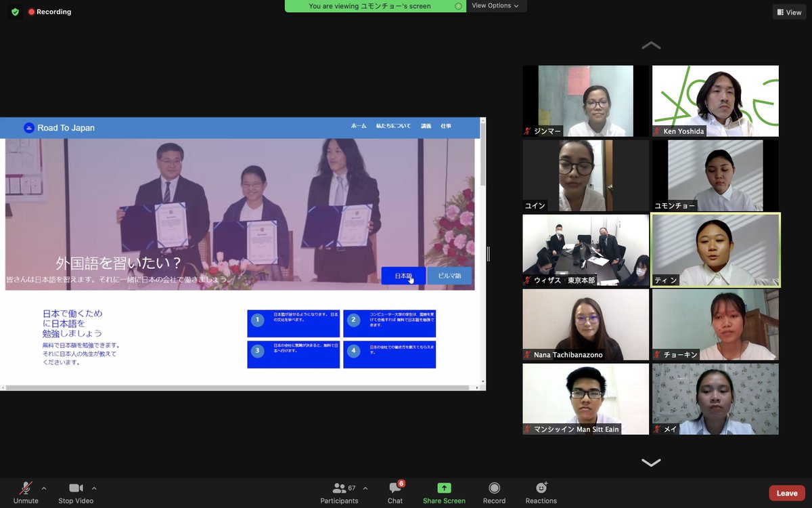Select Ken Yoshida's video tile
This screenshot has width=812, height=508.
coord(715,101)
